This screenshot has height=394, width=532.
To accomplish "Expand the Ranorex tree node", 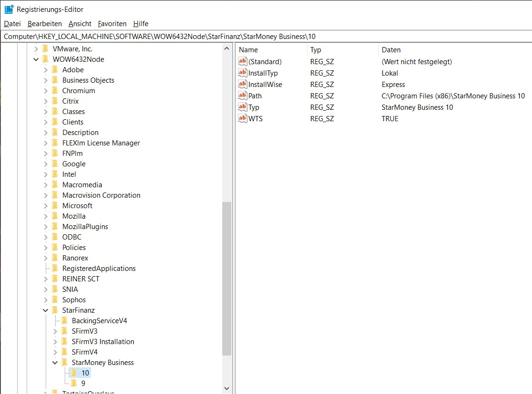I will click(x=46, y=258).
